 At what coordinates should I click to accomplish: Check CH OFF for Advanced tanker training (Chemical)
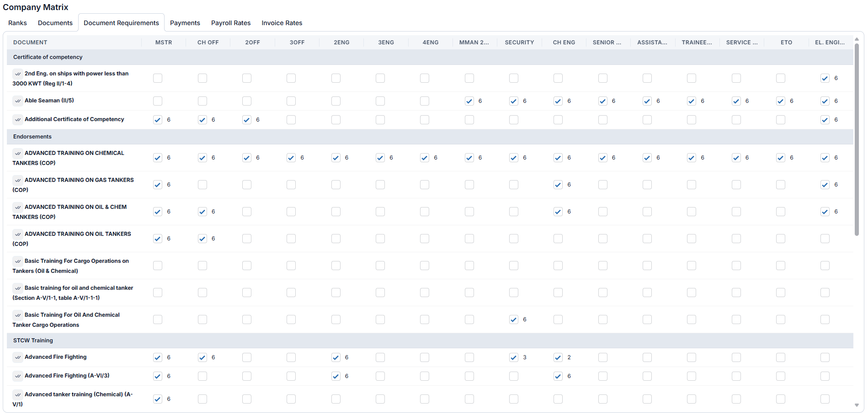point(202,399)
